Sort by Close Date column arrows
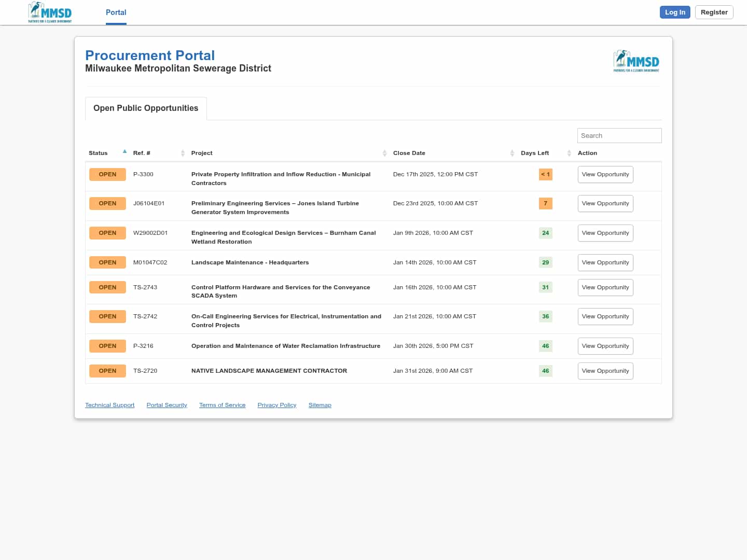The width and height of the screenshot is (747, 560). click(x=512, y=153)
